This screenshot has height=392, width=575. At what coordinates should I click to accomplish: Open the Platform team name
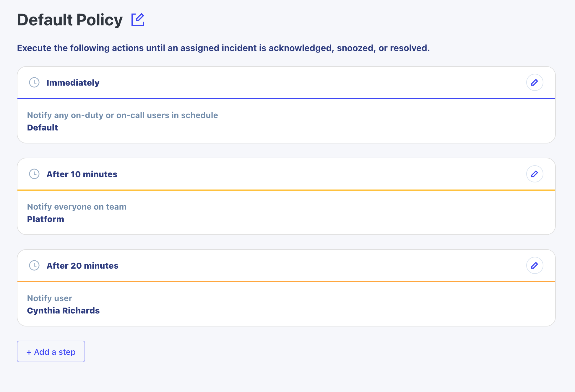tap(46, 219)
